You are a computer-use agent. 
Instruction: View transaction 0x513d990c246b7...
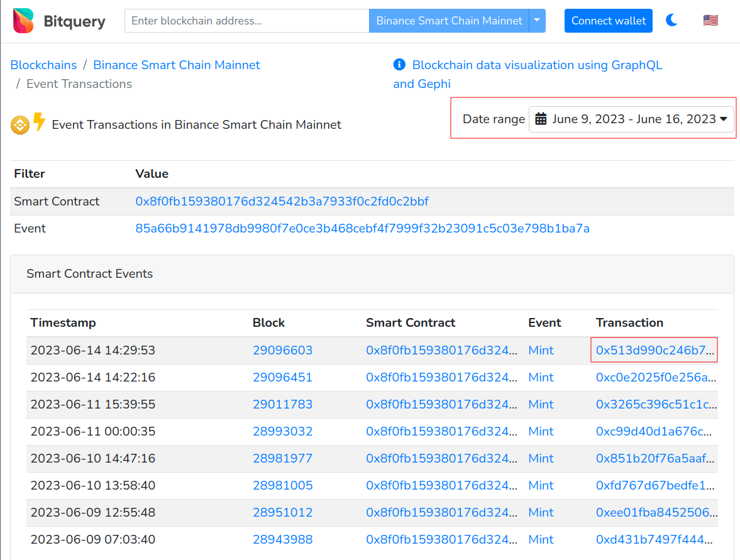(x=654, y=350)
